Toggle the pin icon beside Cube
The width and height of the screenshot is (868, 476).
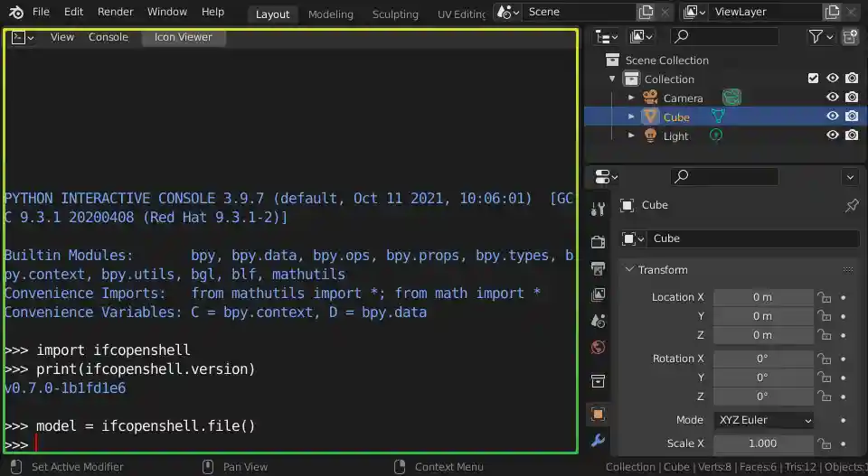click(852, 205)
